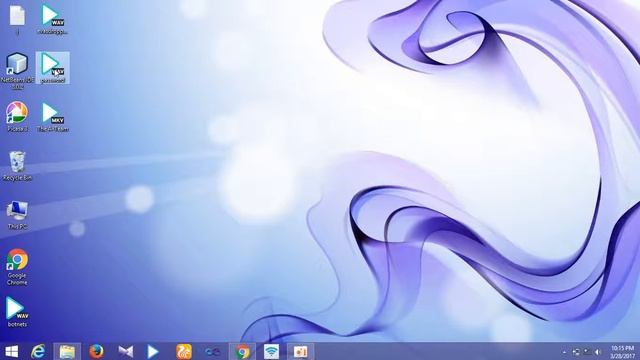Select the This PC icon

17,214
